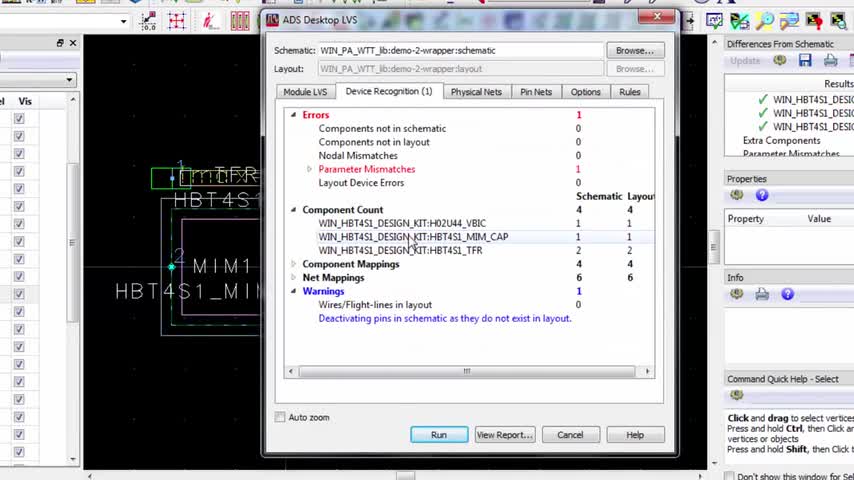Click the Run button
Viewport: 854px width, 480px height.
439,435
